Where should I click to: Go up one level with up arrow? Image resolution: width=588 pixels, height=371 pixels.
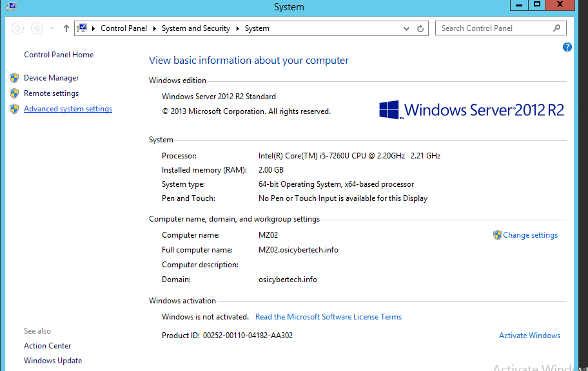pyautogui.click(x=66, y=28)
